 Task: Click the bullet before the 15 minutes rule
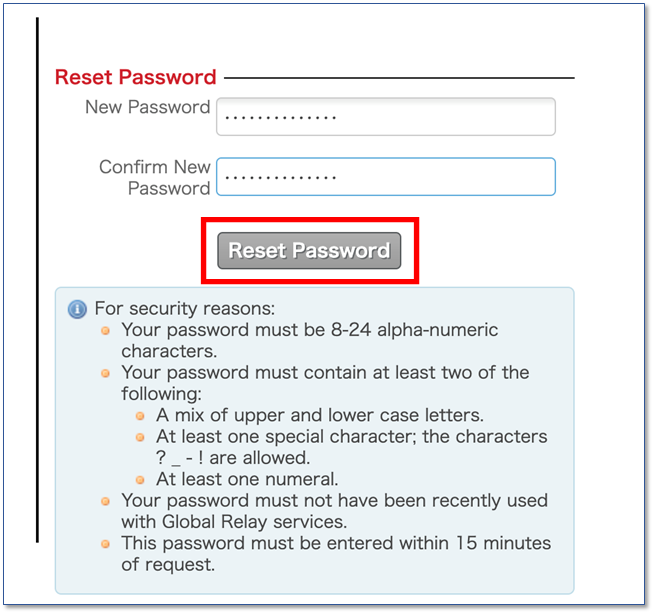click(x=106, y=544)
